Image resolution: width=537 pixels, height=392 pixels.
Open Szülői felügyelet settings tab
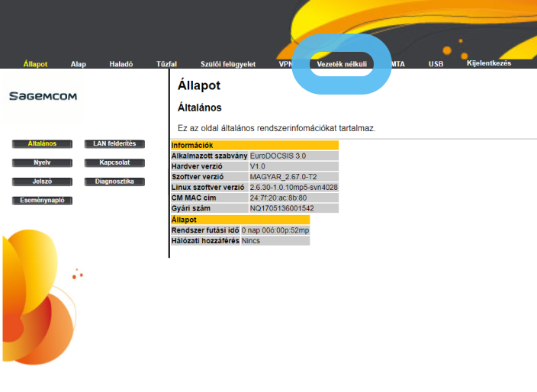tap(228, 65)
